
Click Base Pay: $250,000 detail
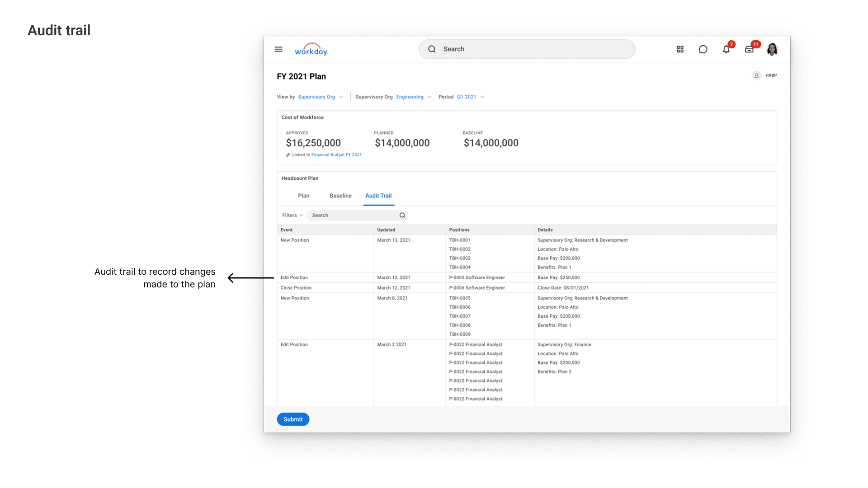click(559, 278)
